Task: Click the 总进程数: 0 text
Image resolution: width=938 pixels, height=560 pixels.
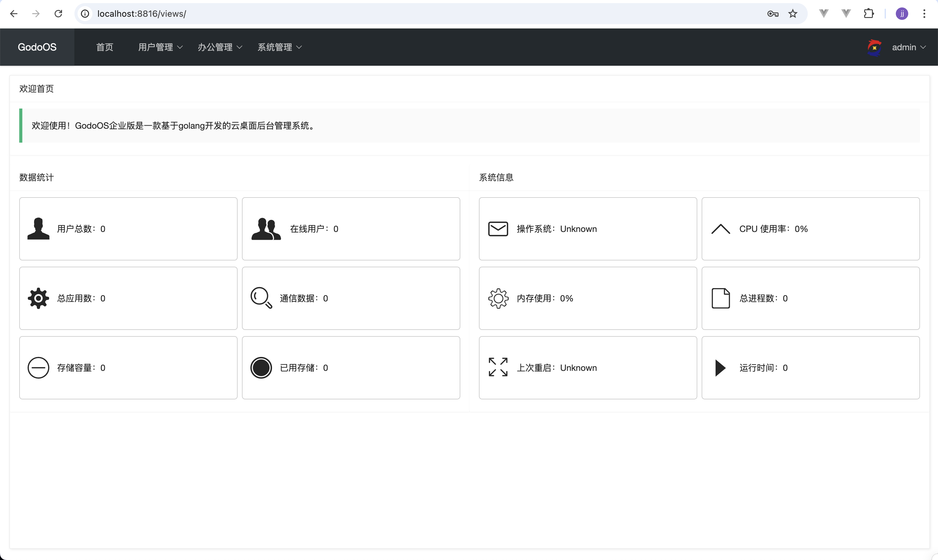Action: (763, 299)
